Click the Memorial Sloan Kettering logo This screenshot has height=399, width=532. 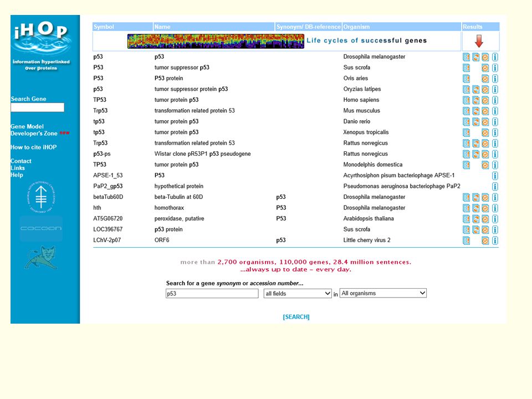41,197
